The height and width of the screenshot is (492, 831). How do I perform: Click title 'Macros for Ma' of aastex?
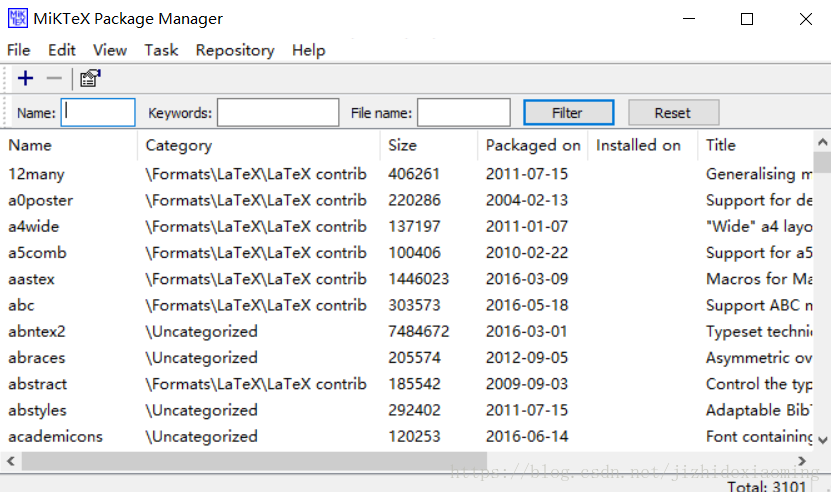pyautogui.click(x=759, y=279)
